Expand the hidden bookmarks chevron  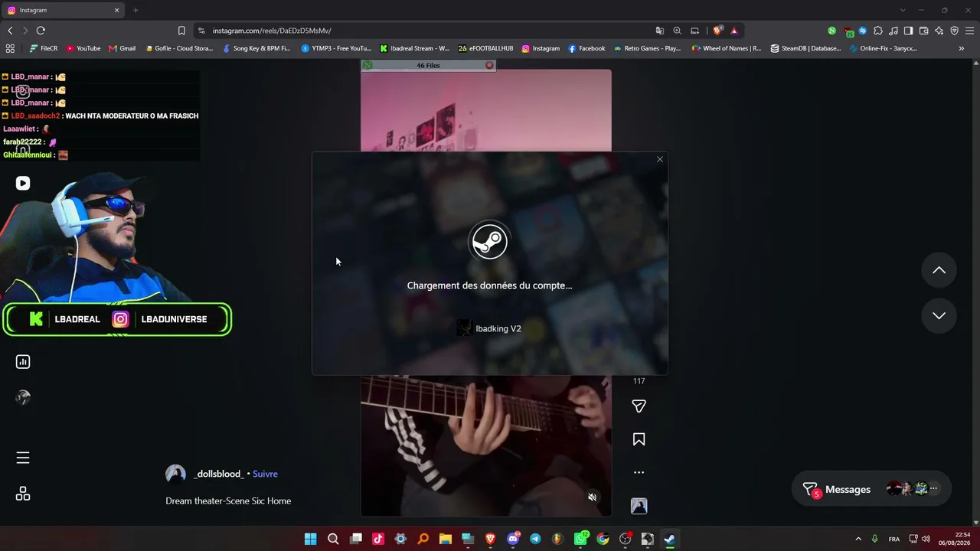pyautogui.click(x=962, y=48)
